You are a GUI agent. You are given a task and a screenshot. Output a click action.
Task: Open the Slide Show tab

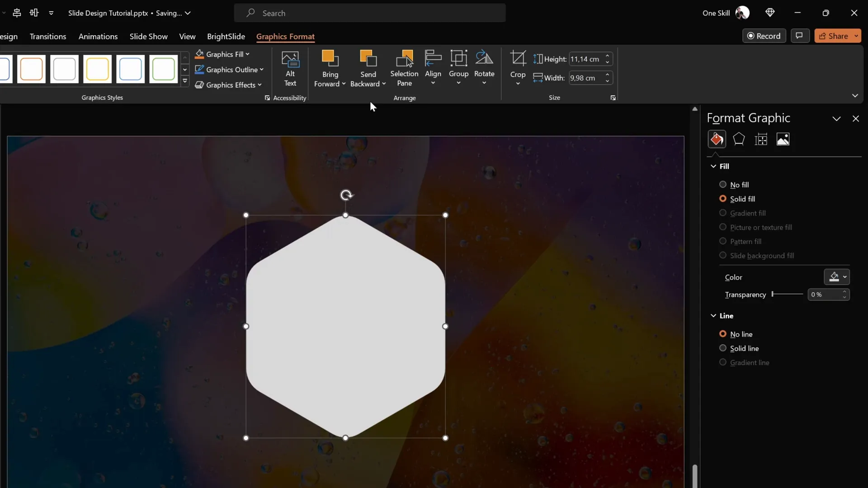(148, 36)
